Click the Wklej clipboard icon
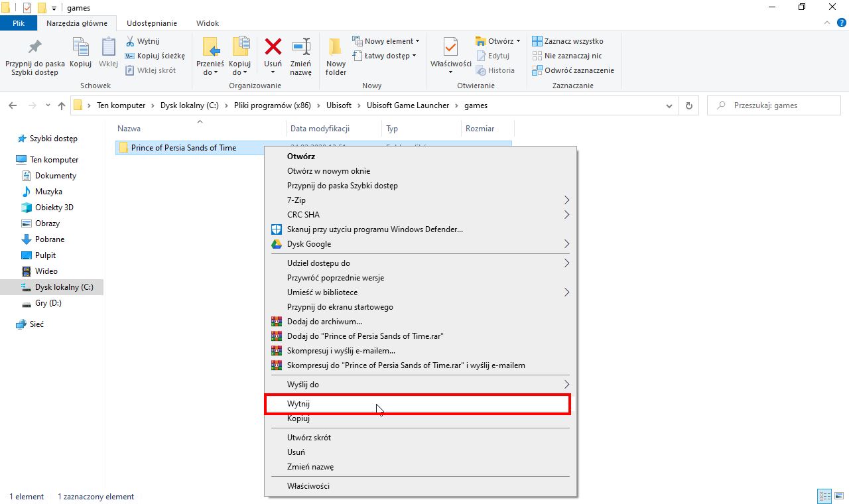Viewport: 849px width, 504px height. [x=108, y=47]
